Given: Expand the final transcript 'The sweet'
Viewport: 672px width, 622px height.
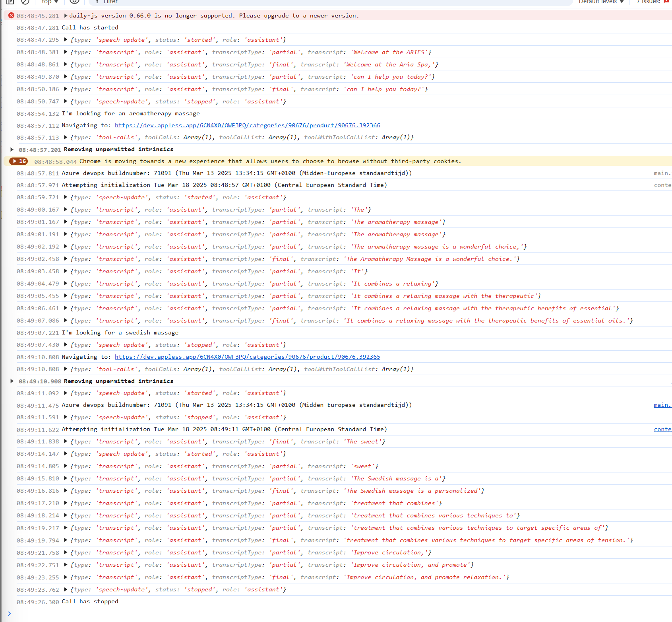Looking at the screenshot, I should [x=66, y=441].
